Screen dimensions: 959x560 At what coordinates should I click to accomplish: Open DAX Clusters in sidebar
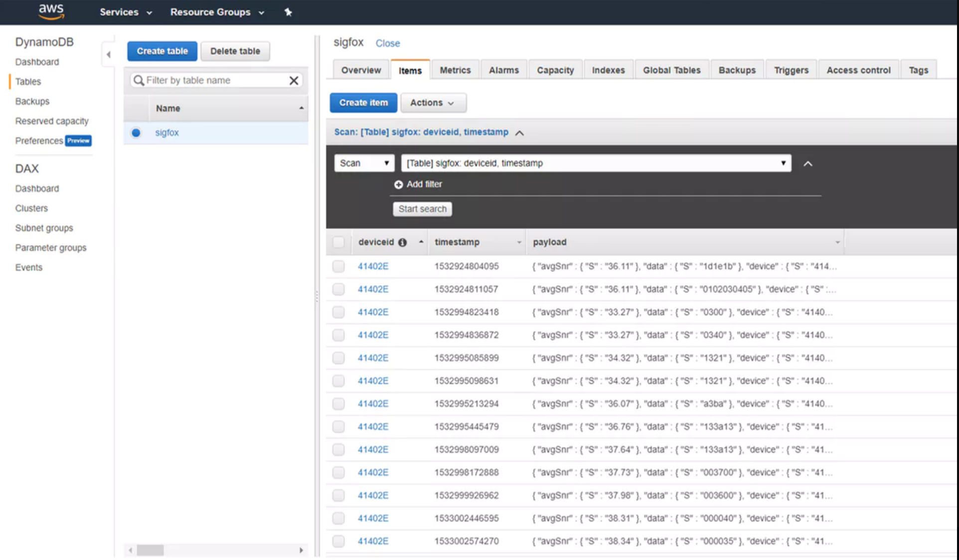(x=31, y=208)
